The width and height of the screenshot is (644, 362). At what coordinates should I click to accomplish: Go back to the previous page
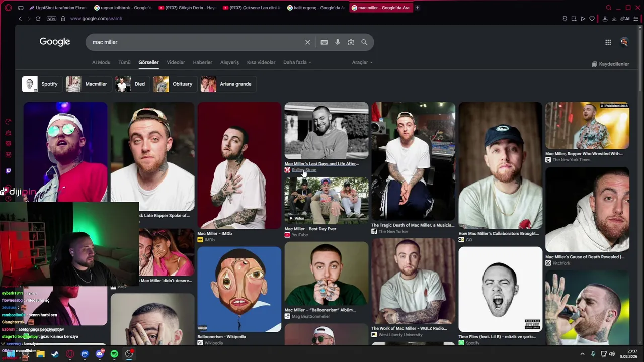coord(20,19)
